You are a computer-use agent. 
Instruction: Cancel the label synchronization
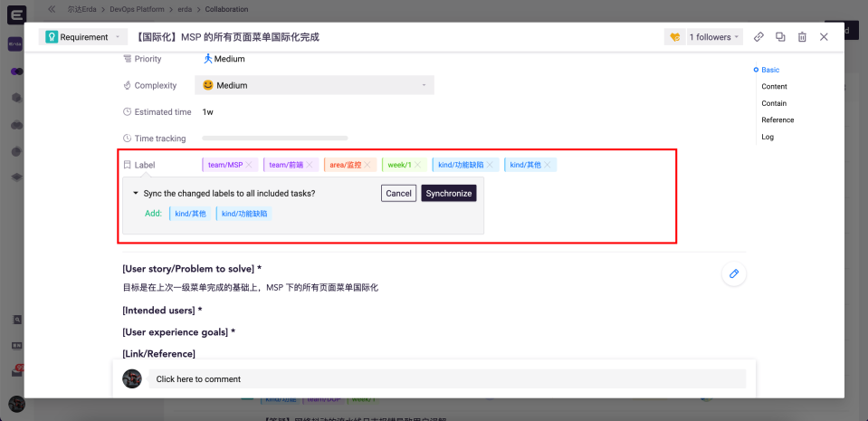point(398,194)
